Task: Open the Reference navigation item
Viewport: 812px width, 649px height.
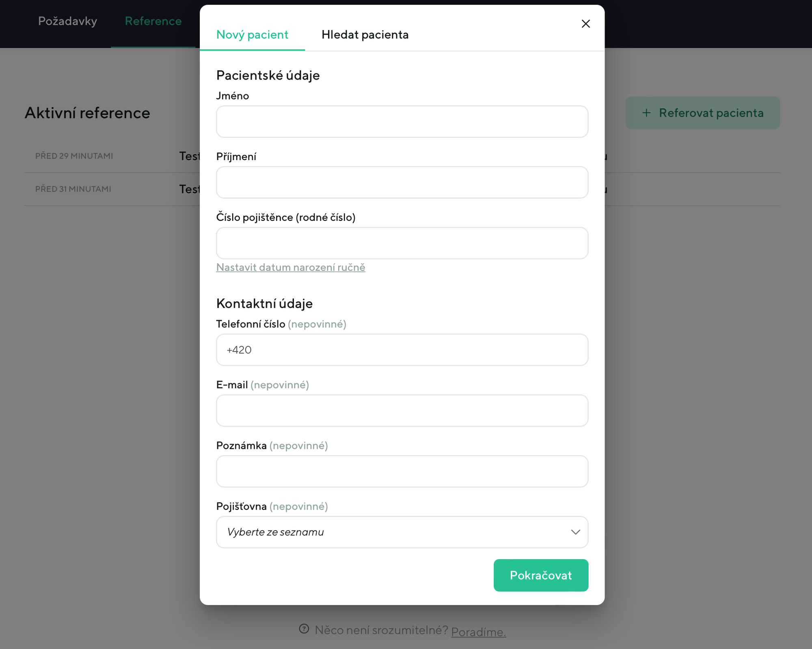Action: point(153,21)
